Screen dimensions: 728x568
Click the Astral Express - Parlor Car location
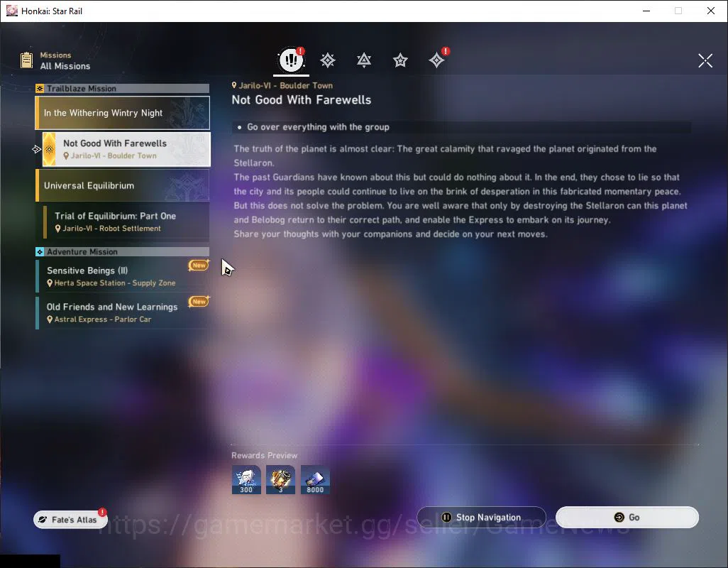99,319
